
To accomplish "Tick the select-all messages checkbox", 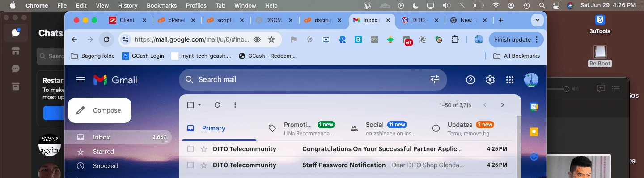I will [x=191, y=105].
